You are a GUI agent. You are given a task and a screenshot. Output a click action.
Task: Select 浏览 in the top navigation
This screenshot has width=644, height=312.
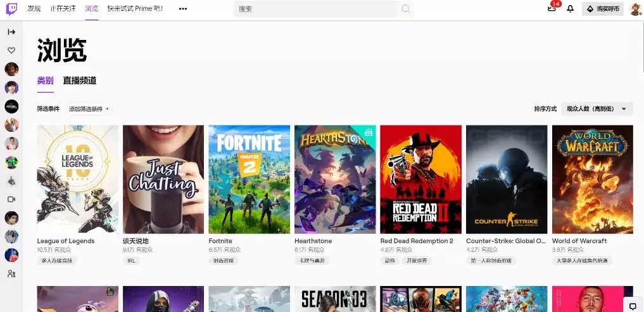coord(92,9)
